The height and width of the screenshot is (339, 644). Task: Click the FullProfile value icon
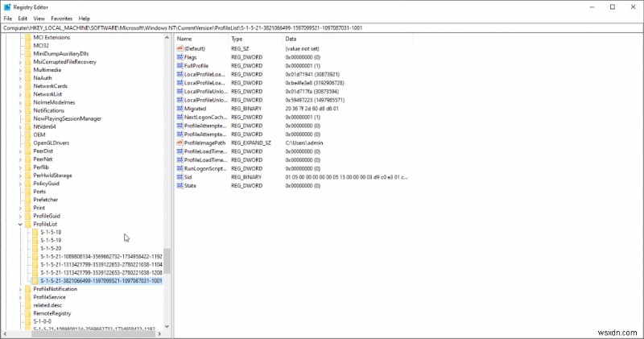tap(180, 66)
